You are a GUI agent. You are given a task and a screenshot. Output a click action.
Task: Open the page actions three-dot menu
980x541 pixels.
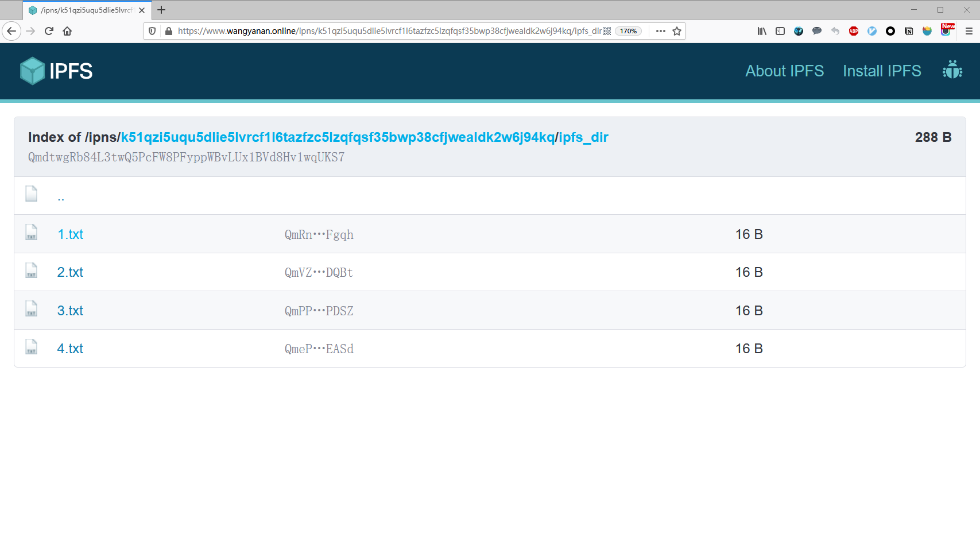[660, 31]
